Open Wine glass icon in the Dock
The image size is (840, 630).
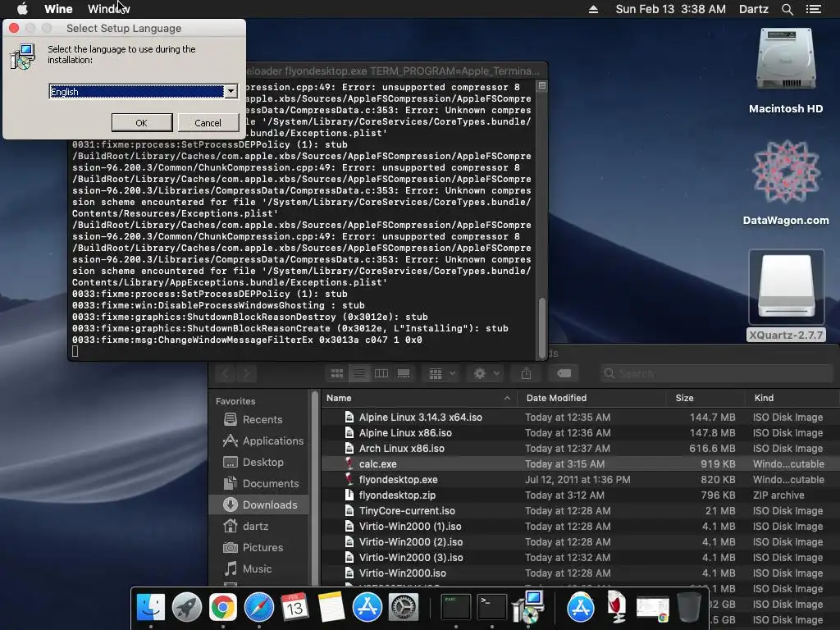pos(617,607)
